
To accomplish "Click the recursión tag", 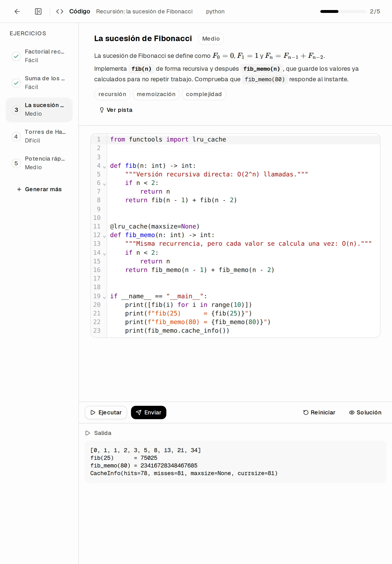I will [112, 94].
